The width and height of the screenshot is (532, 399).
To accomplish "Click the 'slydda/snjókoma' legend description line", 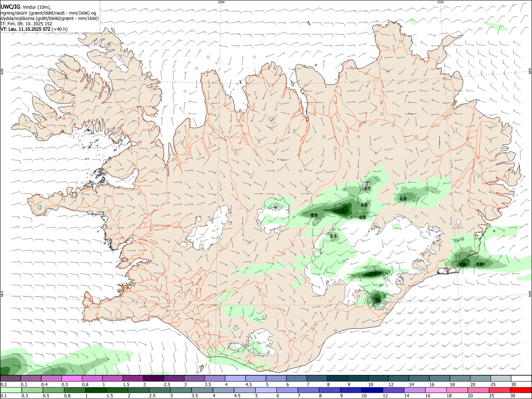I will coord(49,18).
